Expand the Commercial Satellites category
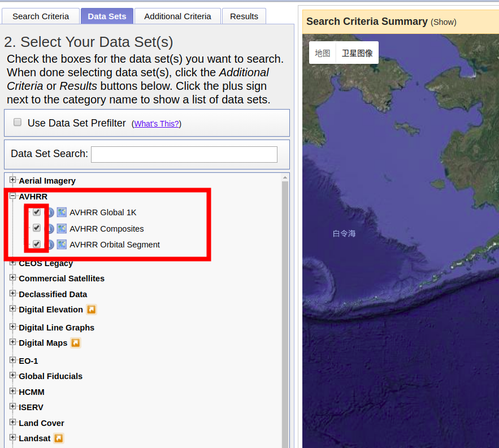This screenshot has height=448, width=499. pos(12,277)
